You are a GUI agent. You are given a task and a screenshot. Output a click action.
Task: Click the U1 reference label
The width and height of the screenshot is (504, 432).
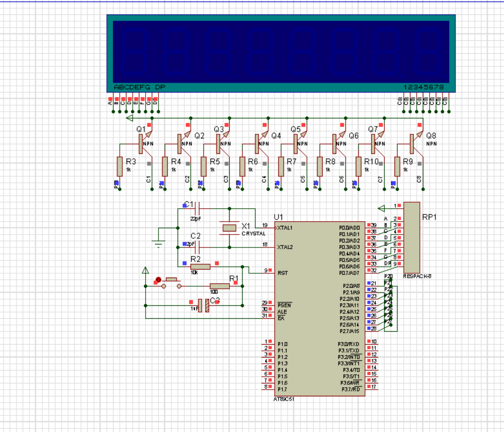(x=278, y=217)
